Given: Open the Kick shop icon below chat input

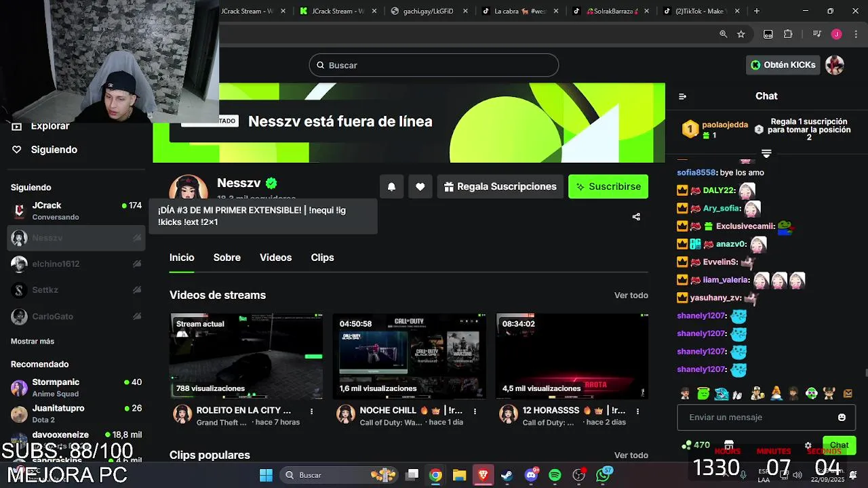Looking at the screenshot, I should (729, 445).
